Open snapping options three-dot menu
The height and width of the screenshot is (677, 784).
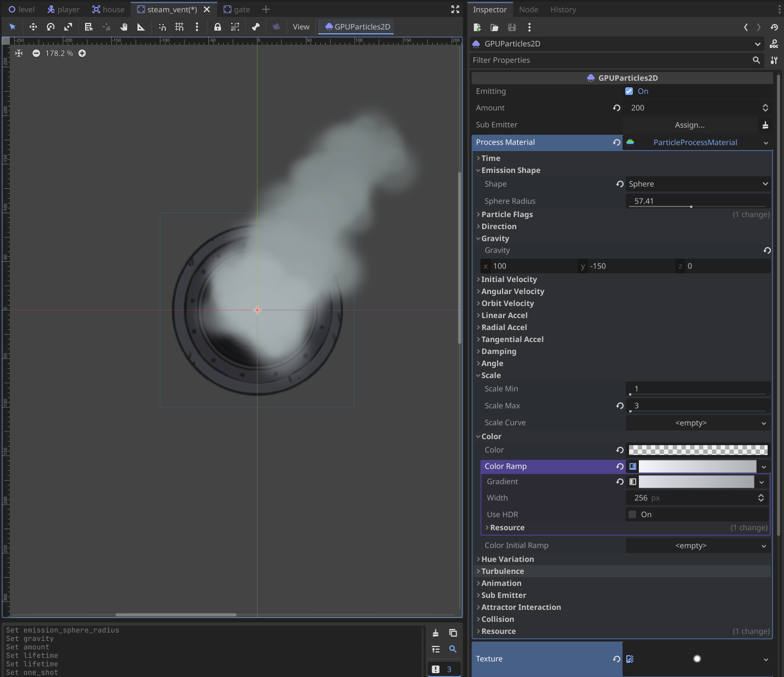[x=197, y=27]
